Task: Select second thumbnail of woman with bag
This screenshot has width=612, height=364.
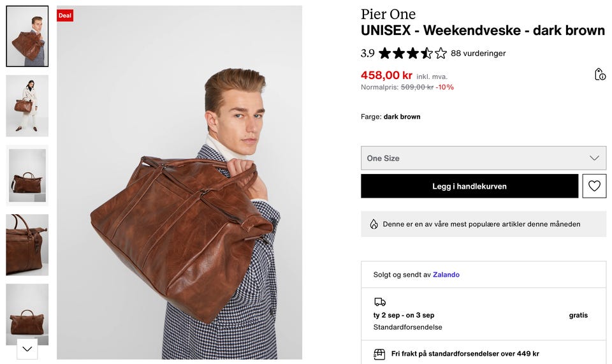Action: (x=27, y=106)
